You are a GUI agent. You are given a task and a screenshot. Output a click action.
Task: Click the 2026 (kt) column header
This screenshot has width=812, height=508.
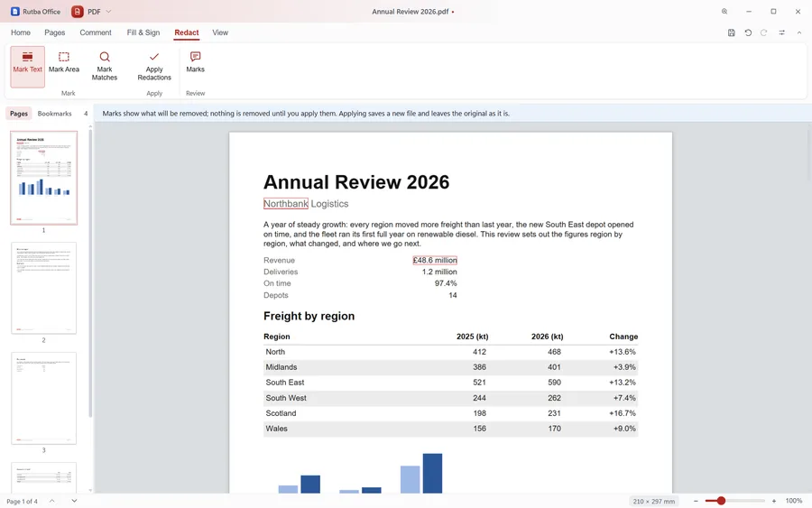click(548, 337)
